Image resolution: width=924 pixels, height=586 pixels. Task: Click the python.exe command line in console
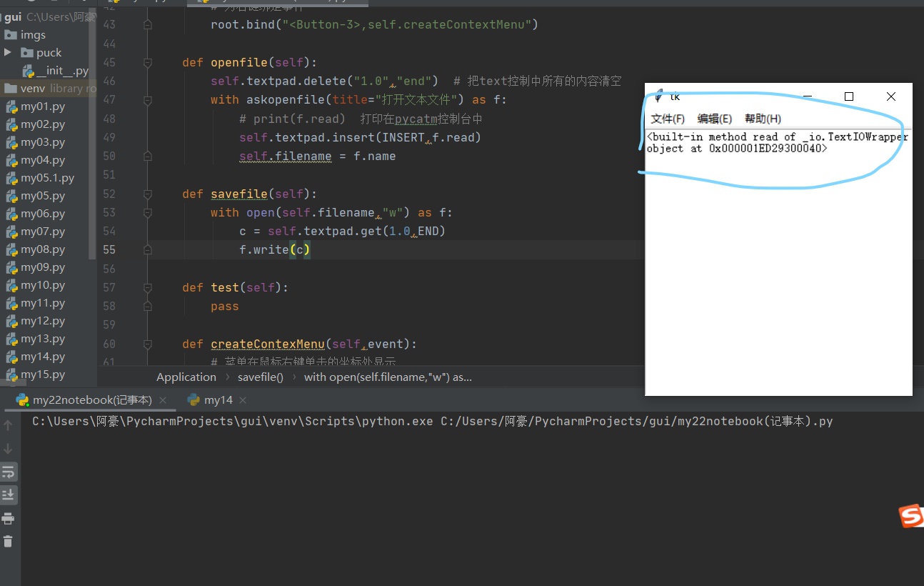pyautogui.click(x=433, y=422)
